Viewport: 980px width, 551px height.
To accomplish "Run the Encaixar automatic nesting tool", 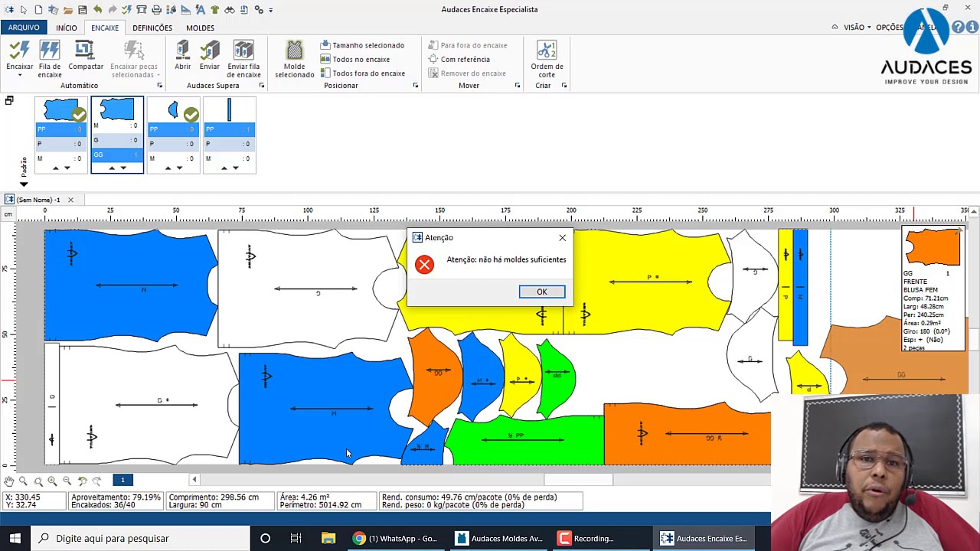I will pyautogui.click(x=20, y=55).
